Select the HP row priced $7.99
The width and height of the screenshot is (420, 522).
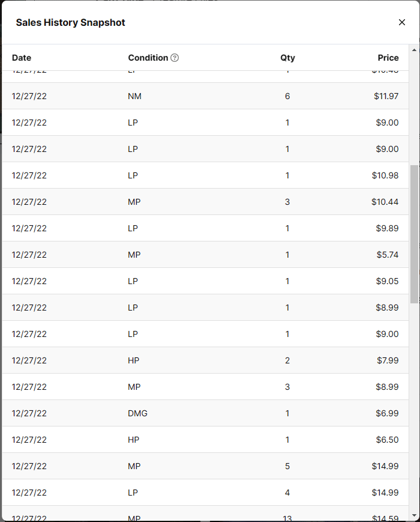204,360
